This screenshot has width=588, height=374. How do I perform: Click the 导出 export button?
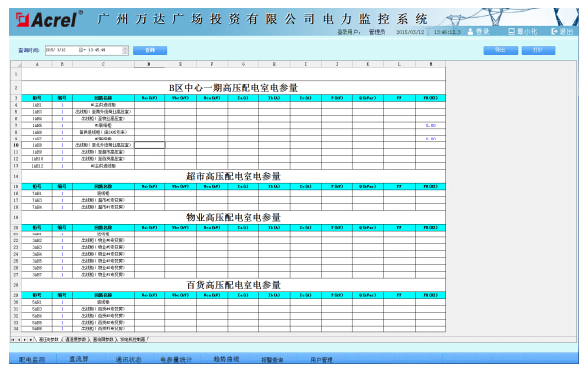click(x=501, y=50)
